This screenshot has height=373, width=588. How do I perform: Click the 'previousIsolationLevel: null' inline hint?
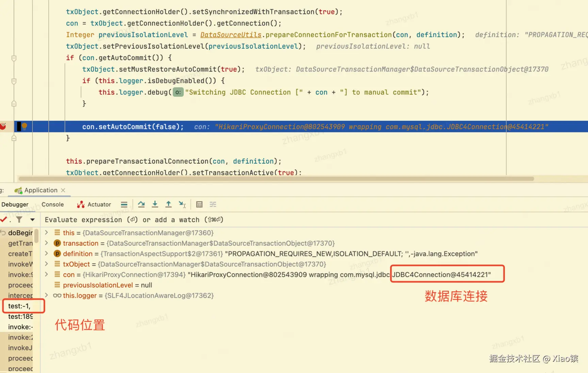[373, 46]
